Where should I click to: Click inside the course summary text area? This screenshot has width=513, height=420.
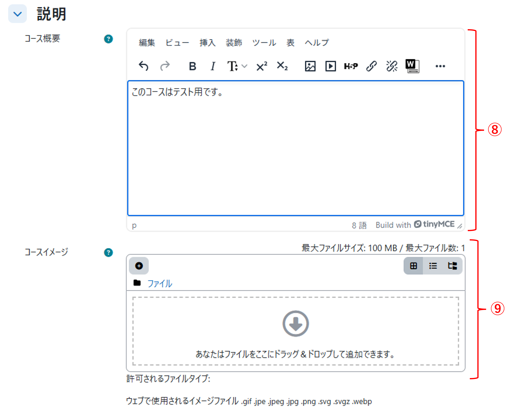(x=295, y=148)
